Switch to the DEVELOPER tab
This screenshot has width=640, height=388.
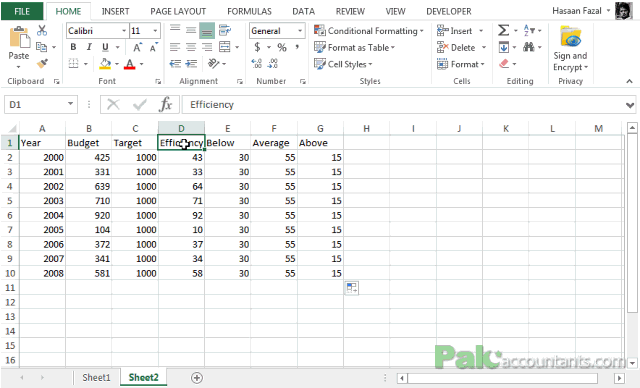pyautogui.click(x=449, y=11)
